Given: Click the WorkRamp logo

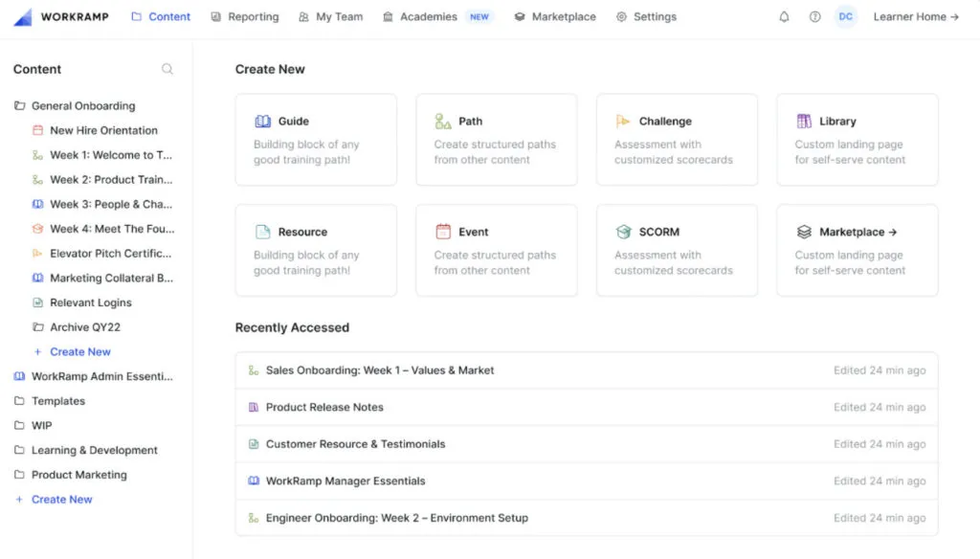Looking at the screenshot, I should pyautogui.click(x=60, y=17).
